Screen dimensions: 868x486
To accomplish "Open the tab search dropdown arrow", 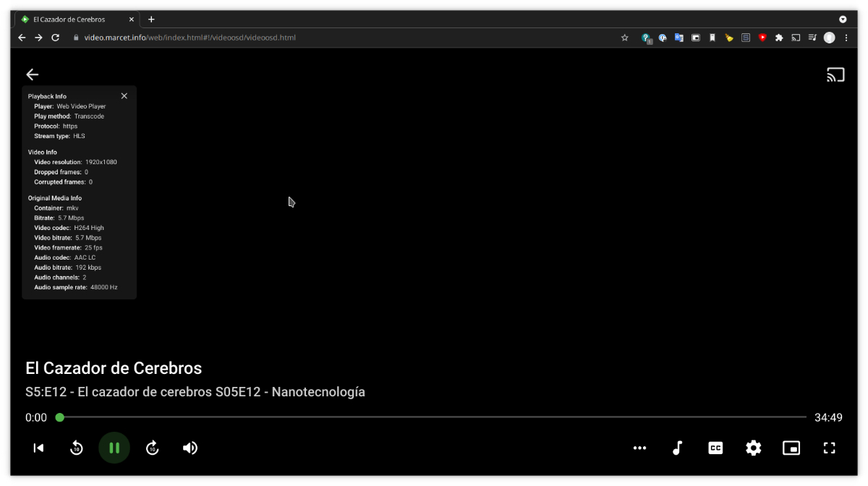I will [x=843, y=20].
